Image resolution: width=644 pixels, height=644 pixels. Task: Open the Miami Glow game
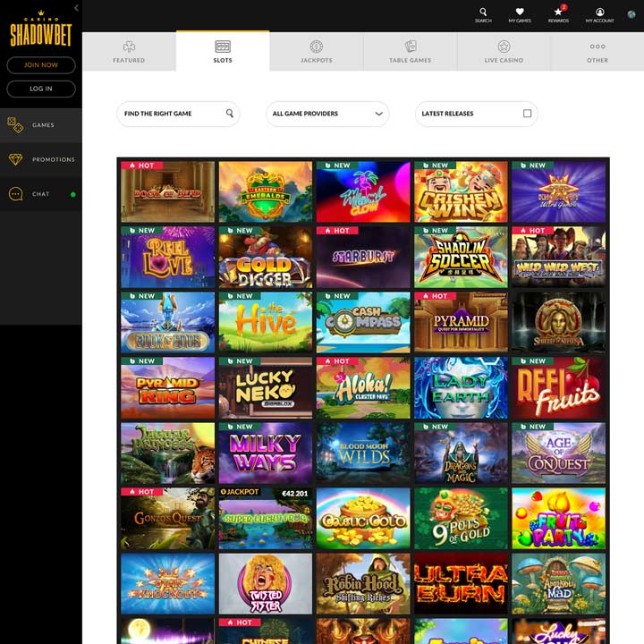pos(363,191)
